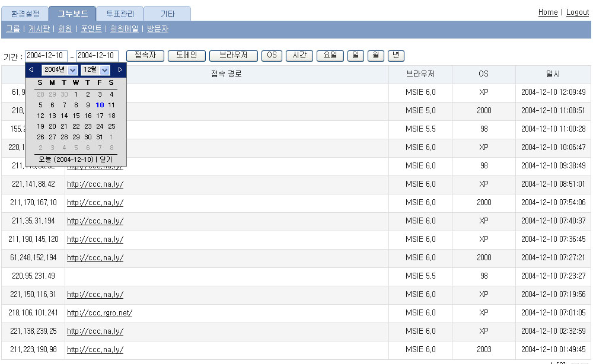Screen dimensions: 593x364
Task: Go to next month in calendar
Action: pyautogui.click(x=120, y=70)
